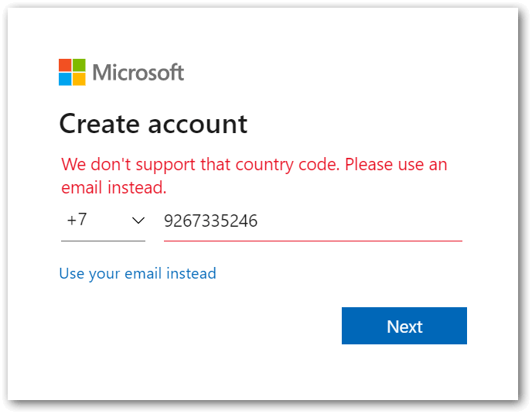Click the 'Create account' heading
532x414 pixels.
[x=153, y=124]
